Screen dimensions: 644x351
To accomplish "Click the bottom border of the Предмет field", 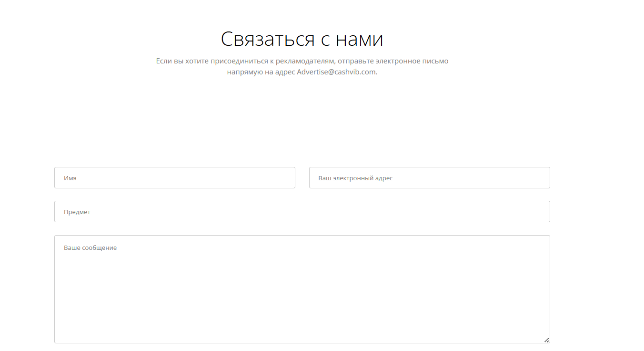I will point(302,222).
